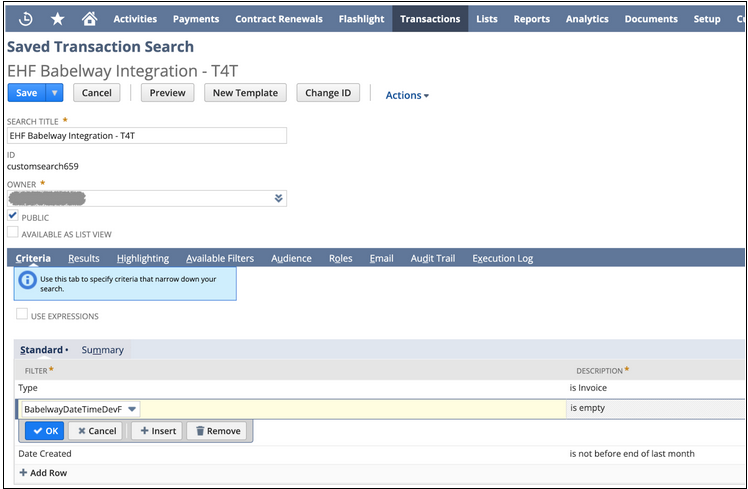This screenshot has height=489, width=748.
Task: Open the Transactions menu
Action: pyautogui.click(x=430, y=19)
